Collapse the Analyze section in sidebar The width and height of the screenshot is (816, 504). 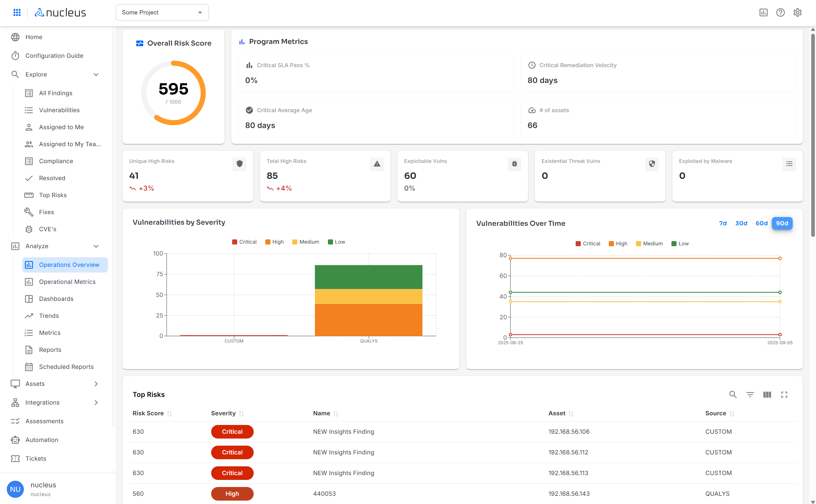96,246
